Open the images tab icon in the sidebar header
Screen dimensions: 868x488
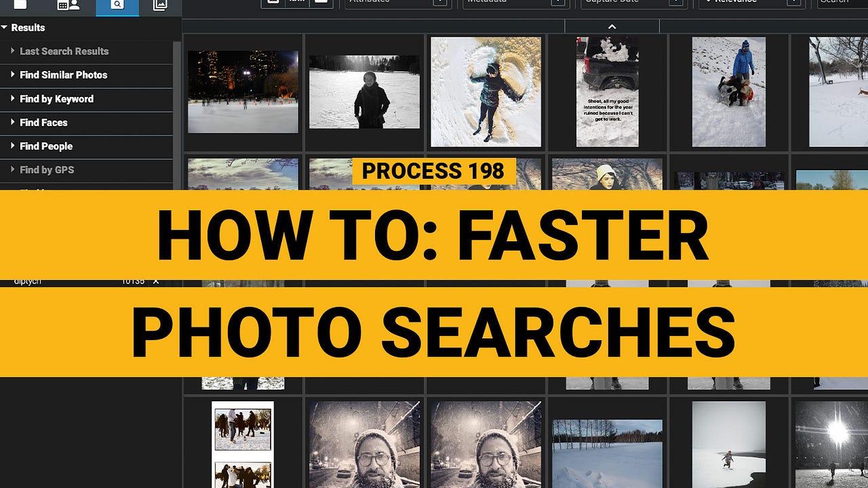pos(160,5)
